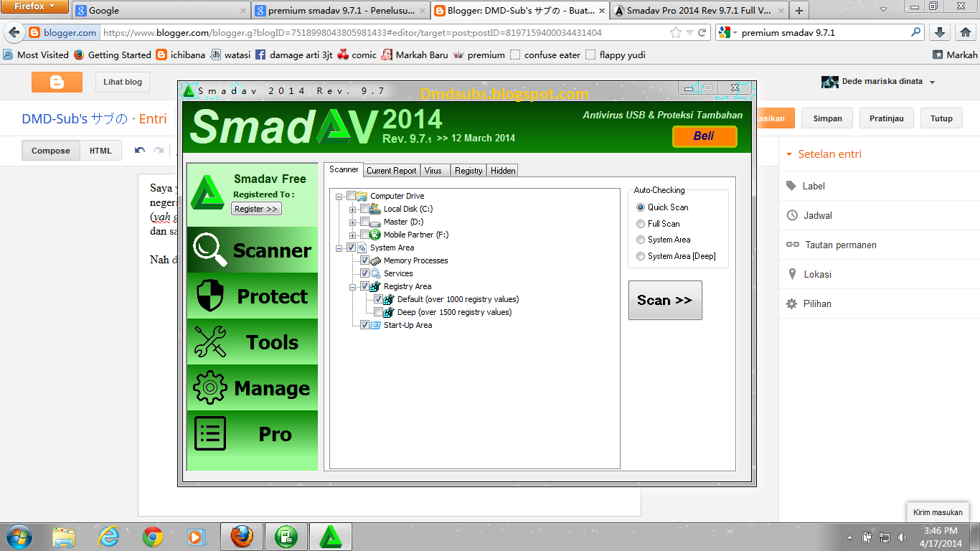Viewport: 980px width, 551px height.
Task: Go back with Firefox back arrow
Action: (14, 32)
